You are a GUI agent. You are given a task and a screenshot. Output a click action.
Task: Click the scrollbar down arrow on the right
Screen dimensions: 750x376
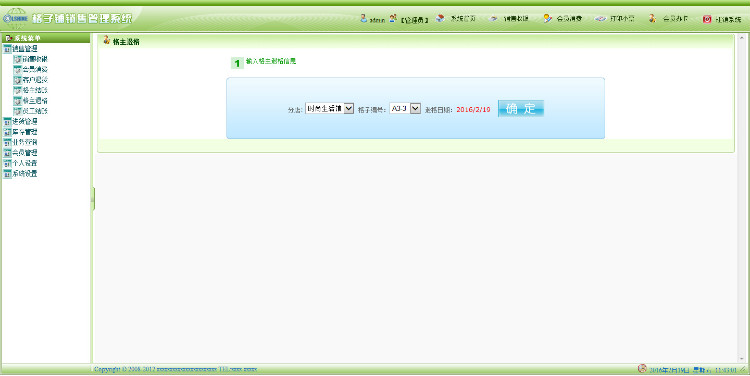742,360
